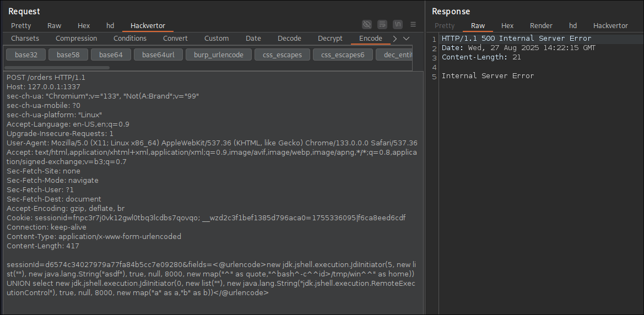Switch Response view to Hex tab
The image size is (644, 315).
(507, 25)
